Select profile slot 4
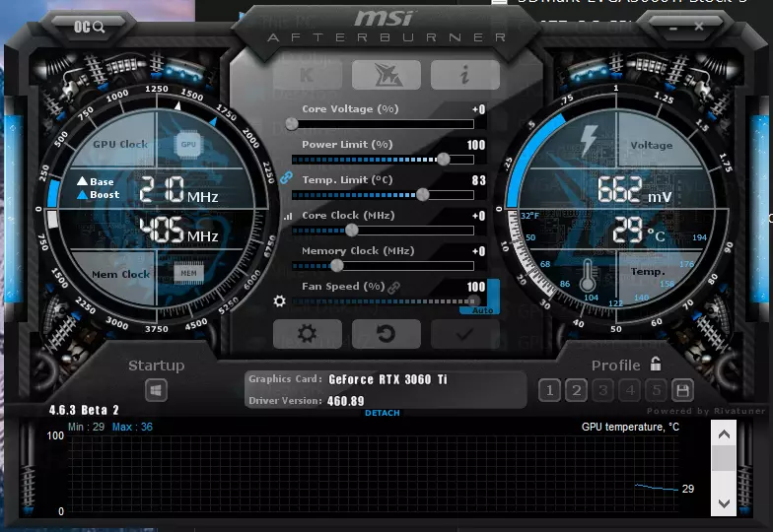Screen dimensions: 773x532 point(629,391)
